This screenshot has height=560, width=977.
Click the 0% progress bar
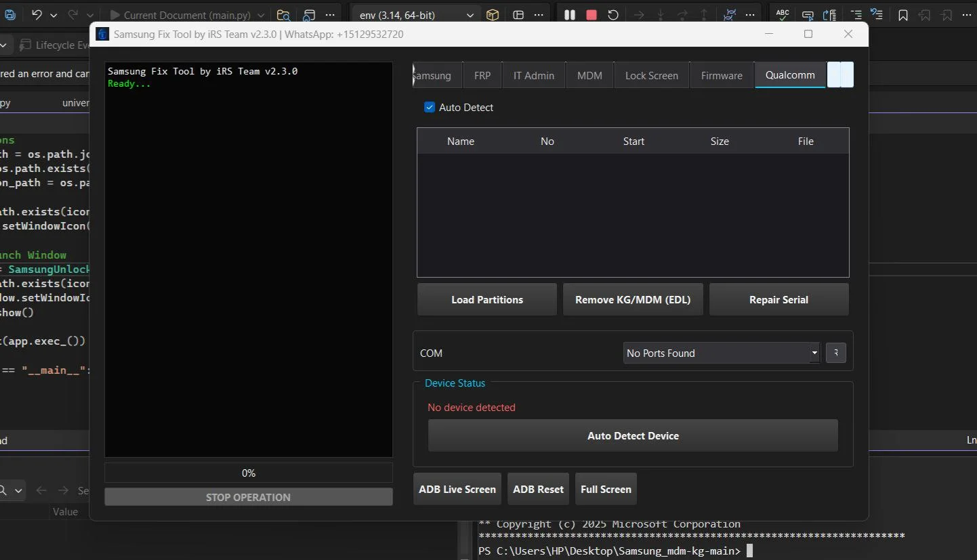click(x=248, y=473)
